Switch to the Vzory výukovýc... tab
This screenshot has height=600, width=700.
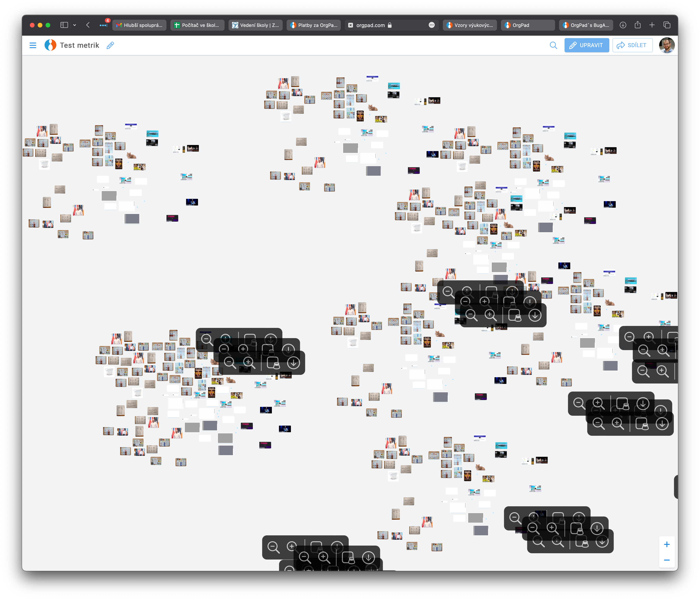pyautogui.click(x=470, y=25)
